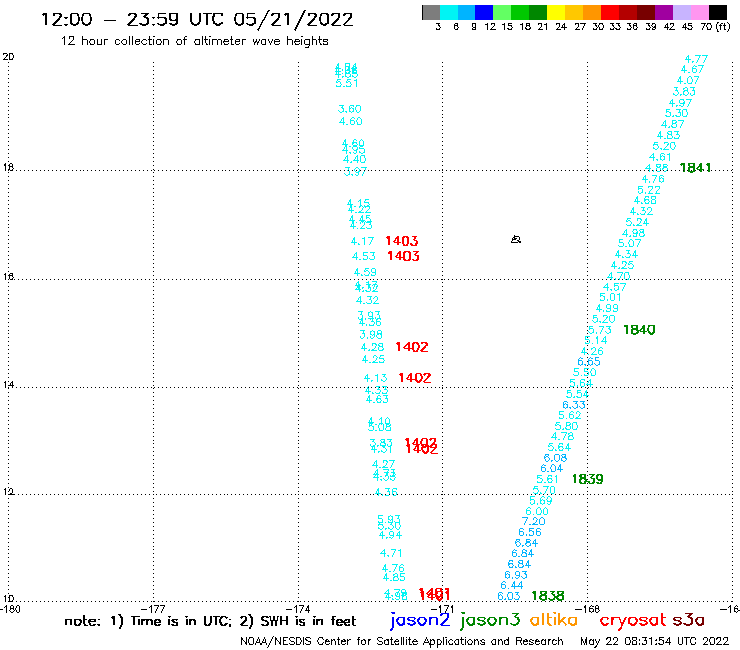The width and height of the screenshot is (740, 650).
Task: Select the cyan swatch in the wave-height legend
Action: coord(448,12)
